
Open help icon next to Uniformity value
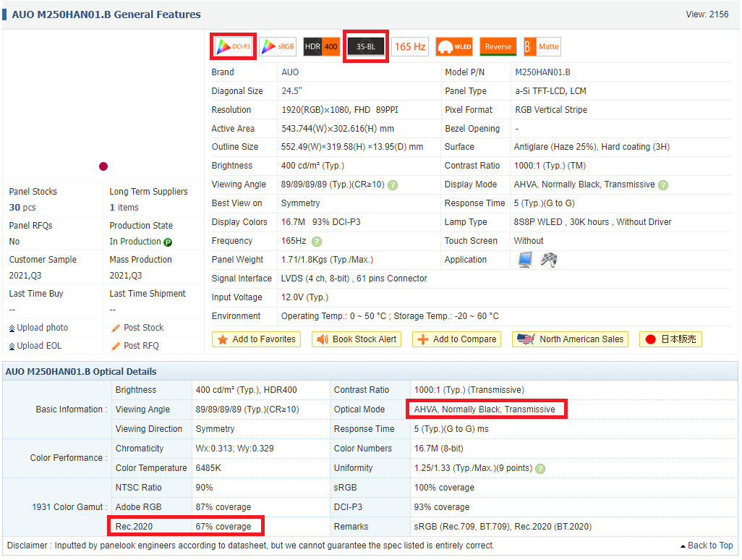[x=540, y=469]
